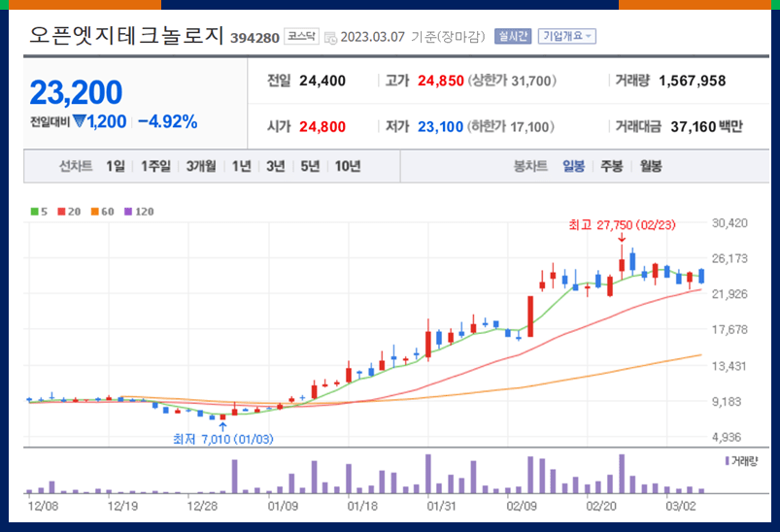The height and width of the screenshot is (532, 780).
Task: Click the tallest volume bar at 02/23
Action: pyautogui.click(x=622, y=474)
